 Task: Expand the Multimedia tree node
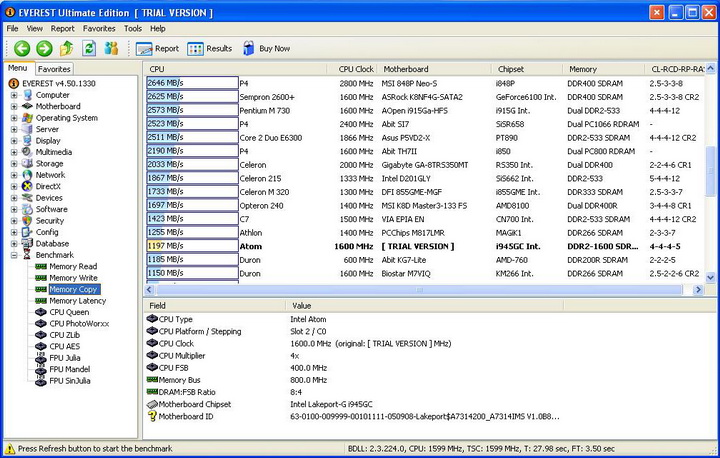click(x=14, y=153)
